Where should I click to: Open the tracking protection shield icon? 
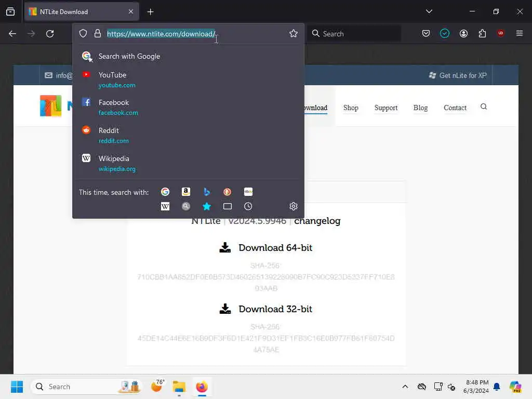tap(83, 33)
